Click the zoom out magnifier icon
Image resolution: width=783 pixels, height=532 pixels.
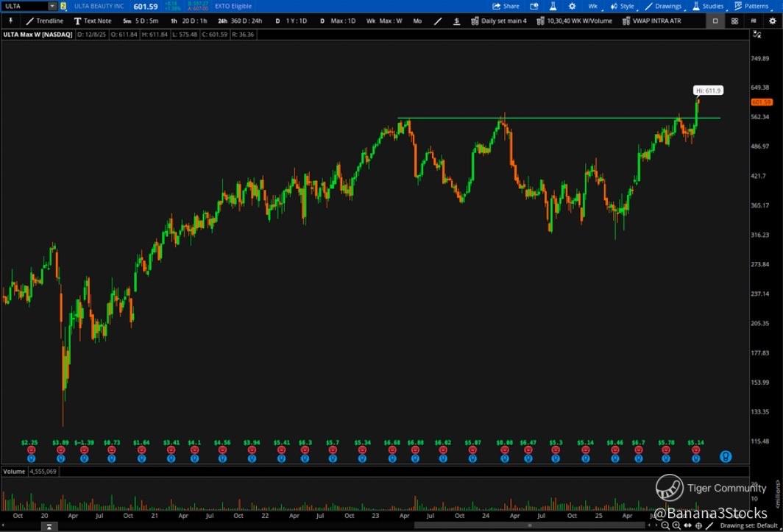point(665,525)
